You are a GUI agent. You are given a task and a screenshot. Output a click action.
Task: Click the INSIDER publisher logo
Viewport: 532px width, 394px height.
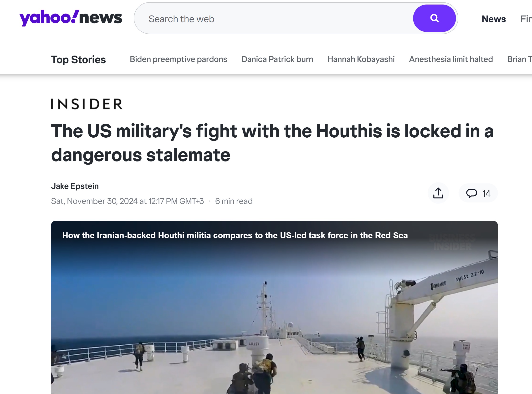tap(87, 104)
